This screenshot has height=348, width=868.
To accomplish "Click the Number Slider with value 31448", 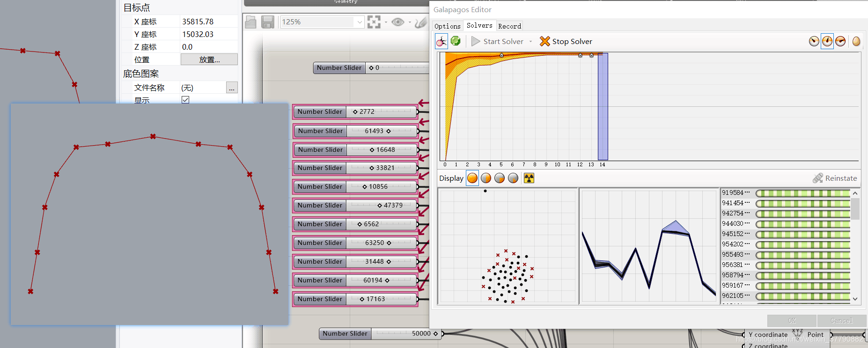I will 355,261.
